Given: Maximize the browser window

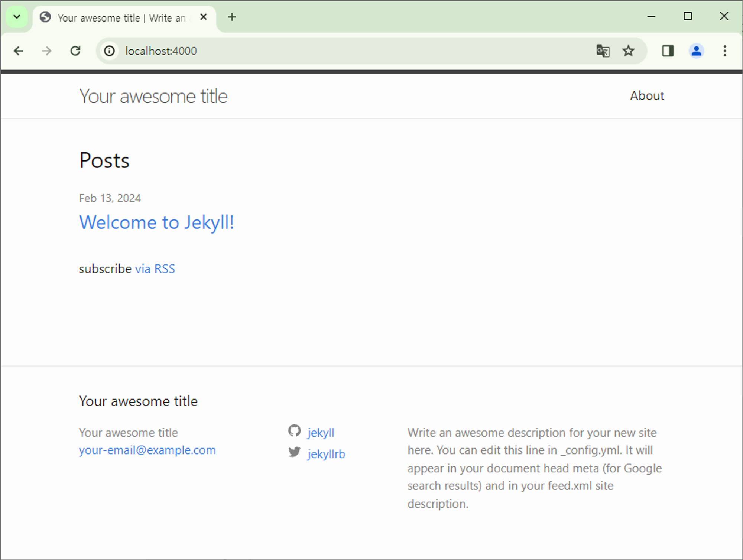Looking at the screenshot, I should (688, 16).
